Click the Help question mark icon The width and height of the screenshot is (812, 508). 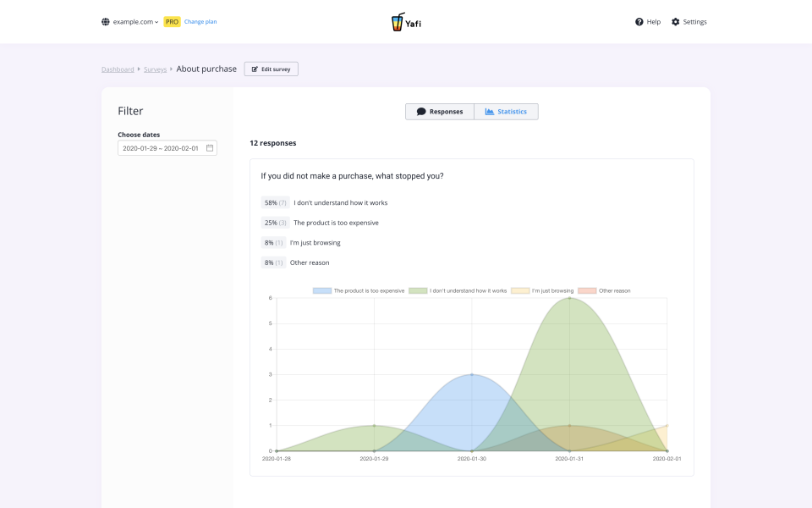pos(639,22)
